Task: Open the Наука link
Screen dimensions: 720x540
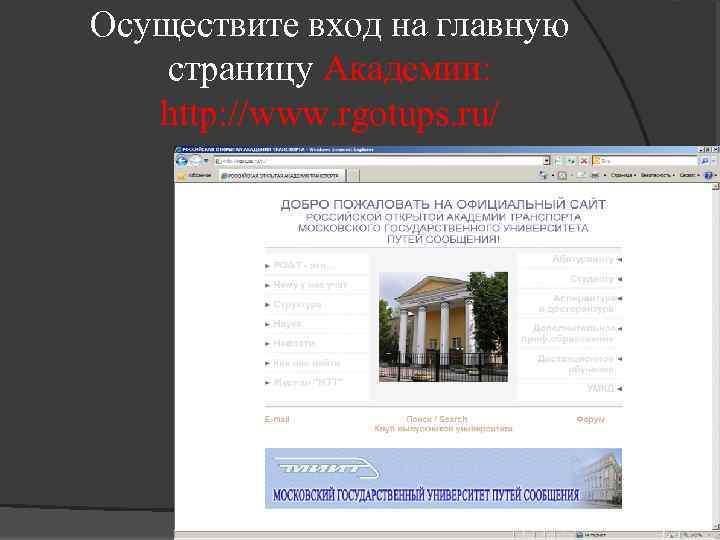Action: (x=287, y=324)
